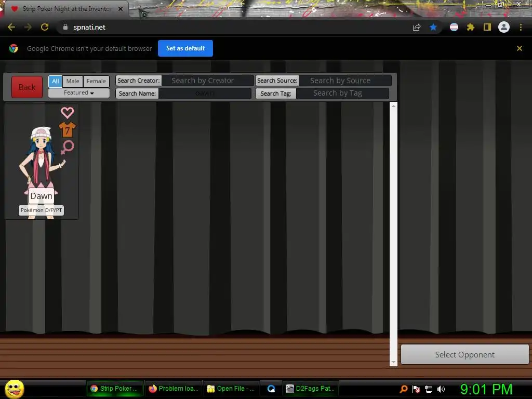The height and width of the screenshot is (399, 532).
Task: Toggle the browser side panel
Action: 487,27
